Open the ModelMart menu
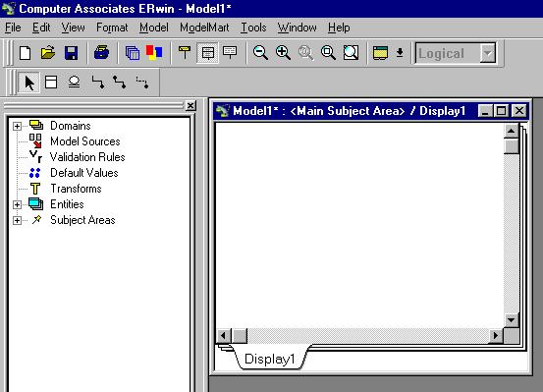The image size is (543, 392). (204, 28)
